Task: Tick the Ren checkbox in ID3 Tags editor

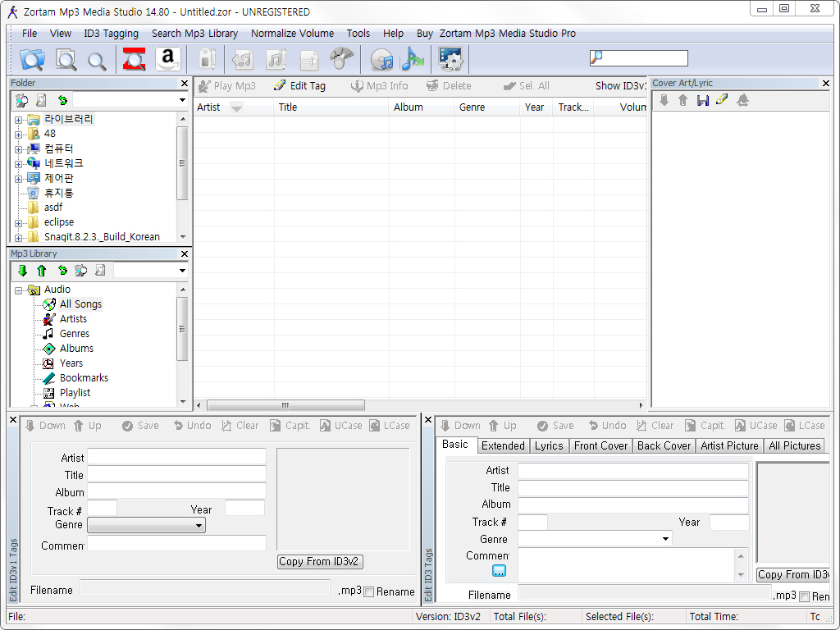Action: coord(804,597)
